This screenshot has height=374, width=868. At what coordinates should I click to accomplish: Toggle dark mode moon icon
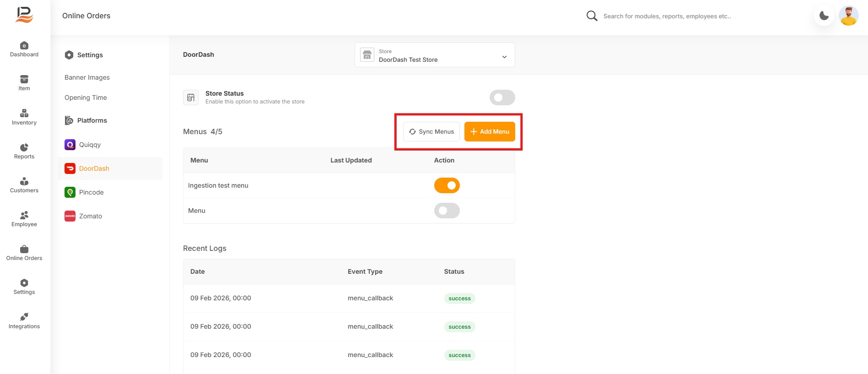point(824,16)
